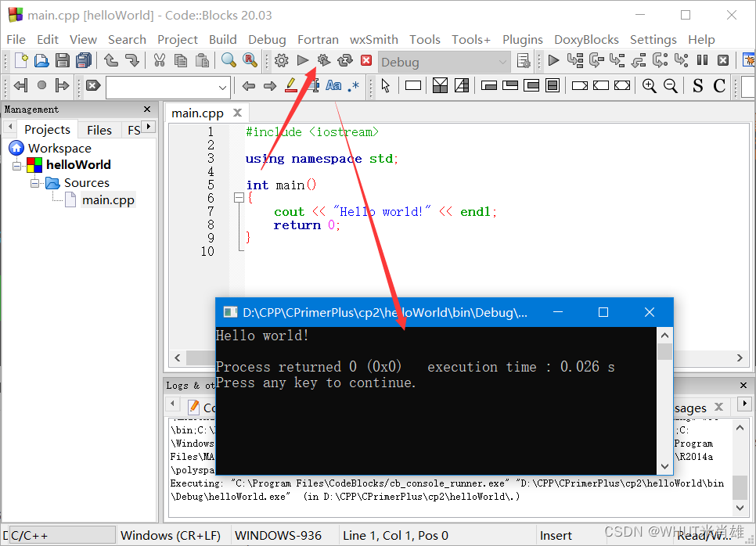Click the Debug/Continue play icon
Image resolution: width=756 pixels, height=546 pixels.
pos(553,61)
